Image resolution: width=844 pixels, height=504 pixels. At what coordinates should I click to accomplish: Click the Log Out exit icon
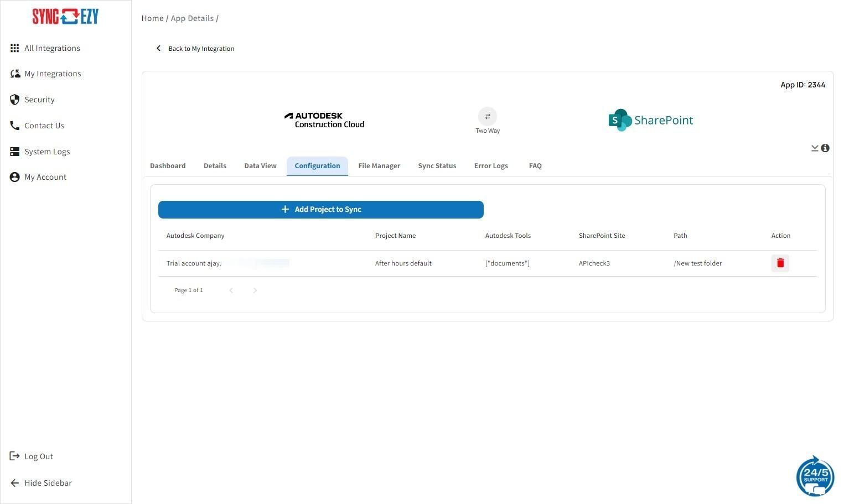[15, 456]
